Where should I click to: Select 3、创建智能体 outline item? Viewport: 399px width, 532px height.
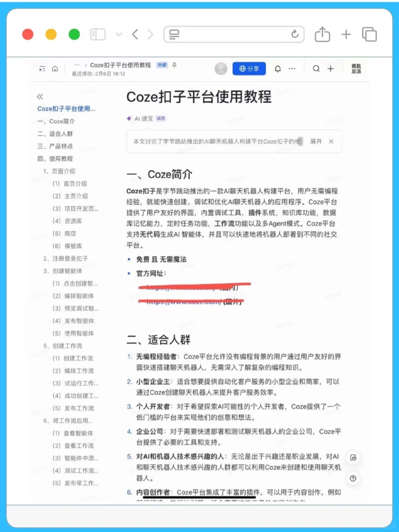pyautogui.click(x=62, y=271)
